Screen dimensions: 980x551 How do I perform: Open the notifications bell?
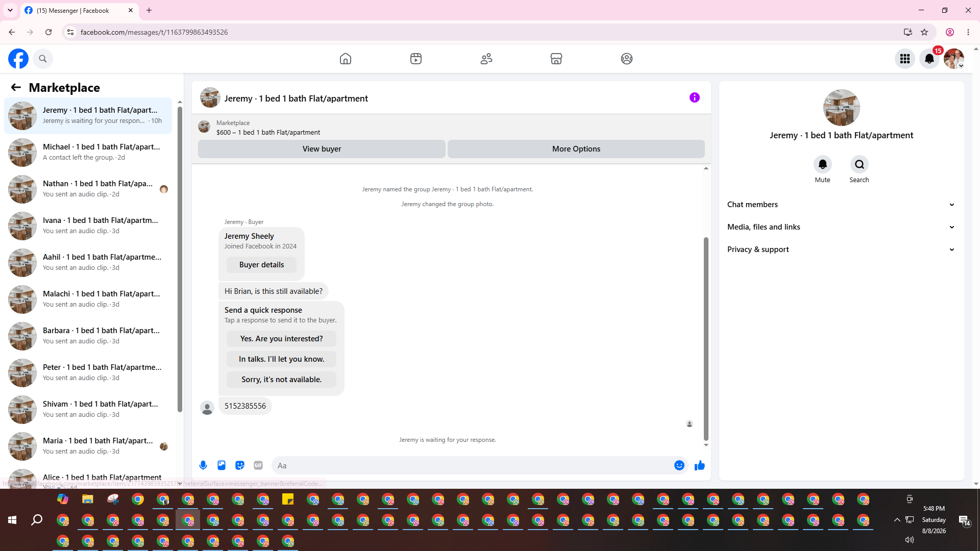tap(929, 59)
